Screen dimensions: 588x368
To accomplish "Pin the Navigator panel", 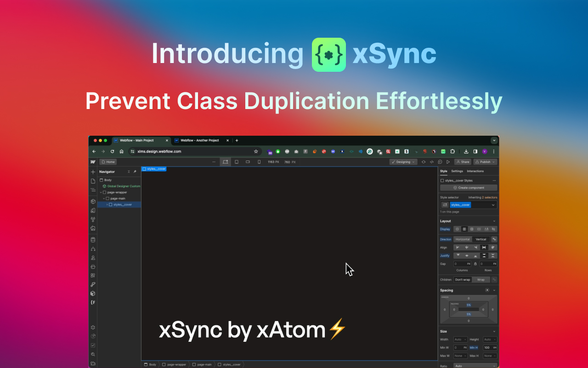I will pyautogui.click(x=135, y=172).
